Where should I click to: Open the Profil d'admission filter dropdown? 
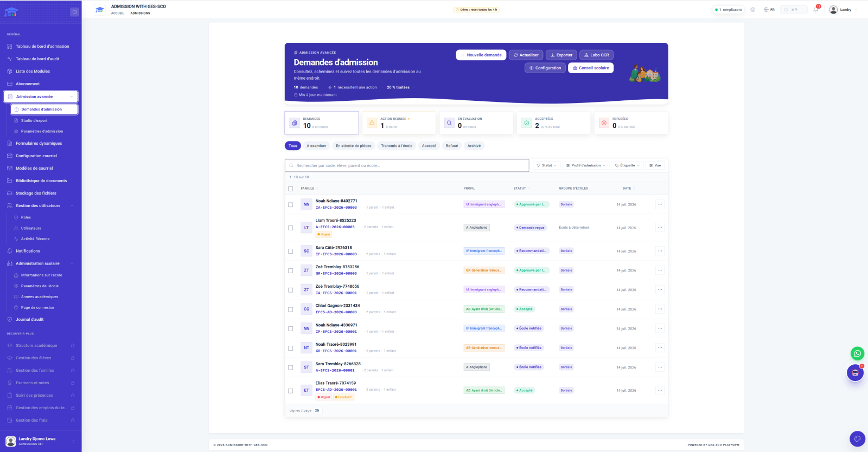point(585,165)
